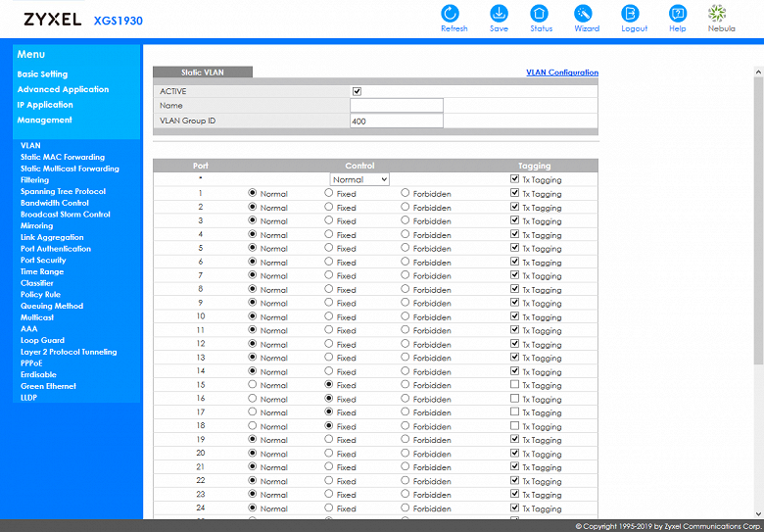Viewport: 764px width, 532px height.
Task: Open Filtering in sidebar
Action: click(34, 179)
